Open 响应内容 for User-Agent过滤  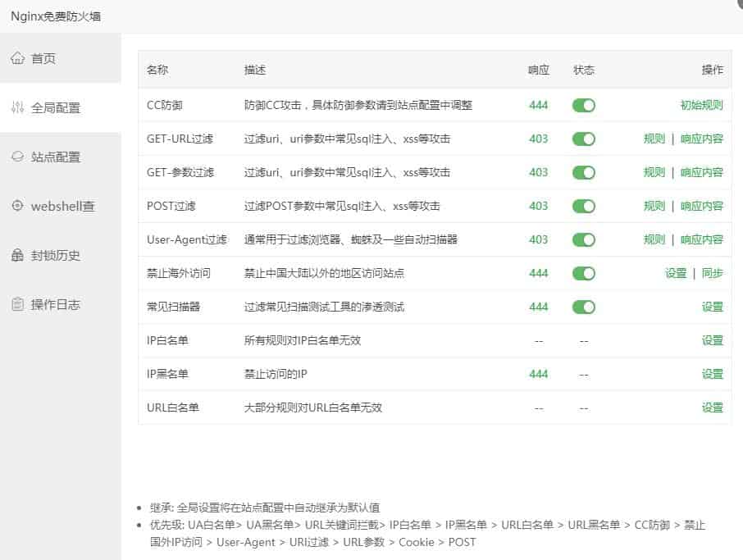(701, 240)
